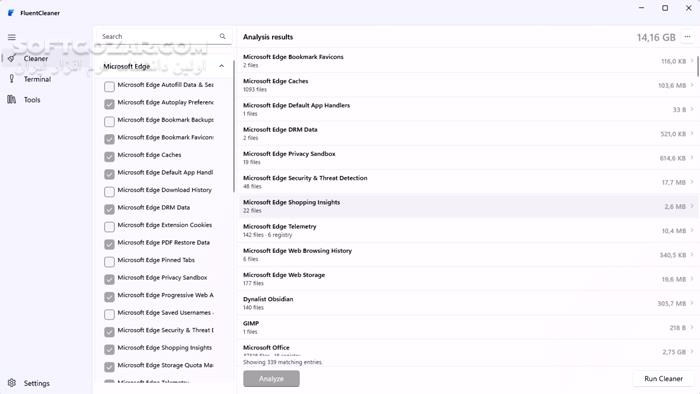Select the Microsoft Office result entry
This screenshot has height=394, width=700.
pyautogui.click(x=469, y=351)
